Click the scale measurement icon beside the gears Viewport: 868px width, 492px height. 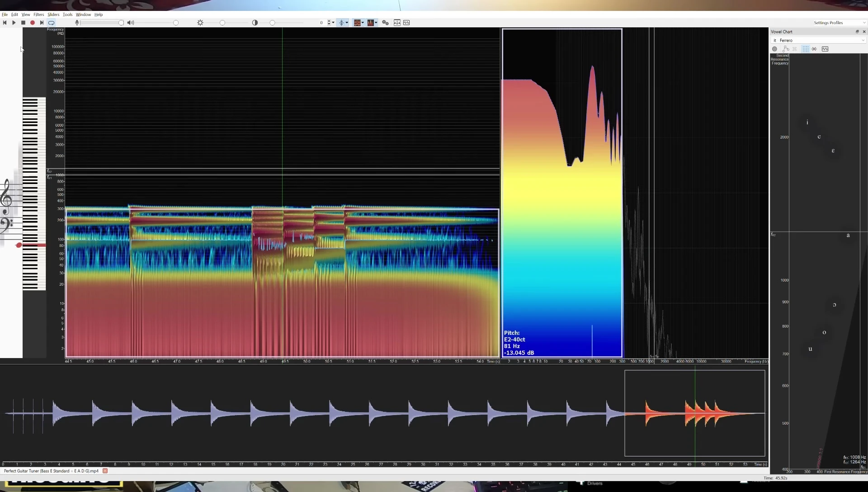point(397,23)
